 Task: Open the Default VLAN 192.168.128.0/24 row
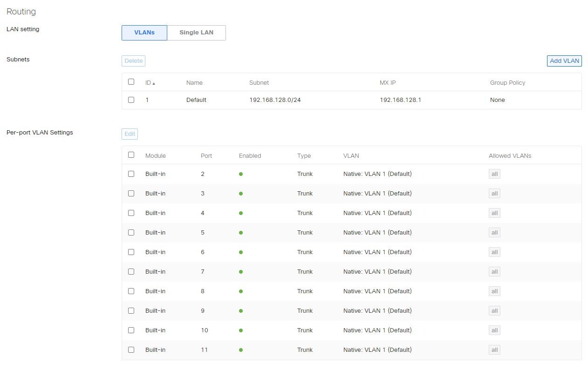coord(275,100)
